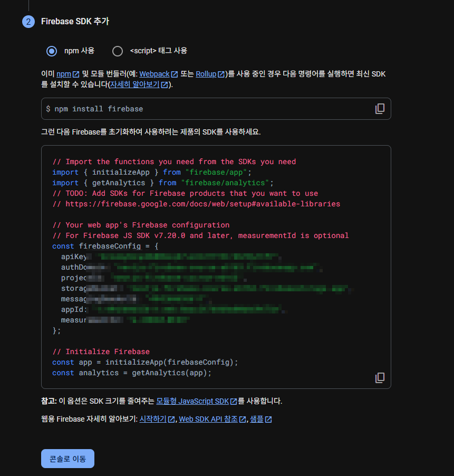The width and height of the screenshot is (454, 476).
Task: Click the appId config line
Action: tap(174, 309)
